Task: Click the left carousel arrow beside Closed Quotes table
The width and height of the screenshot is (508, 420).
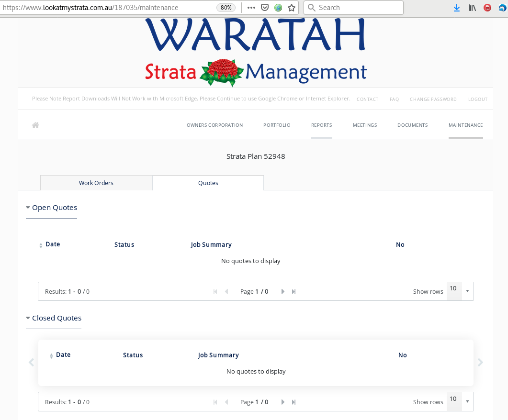Action: 32,363
